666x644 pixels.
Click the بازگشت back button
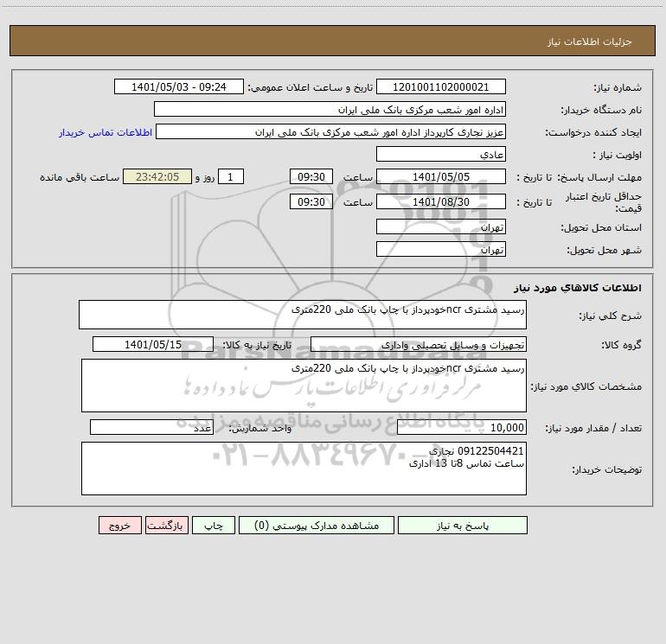coord(166,525)
